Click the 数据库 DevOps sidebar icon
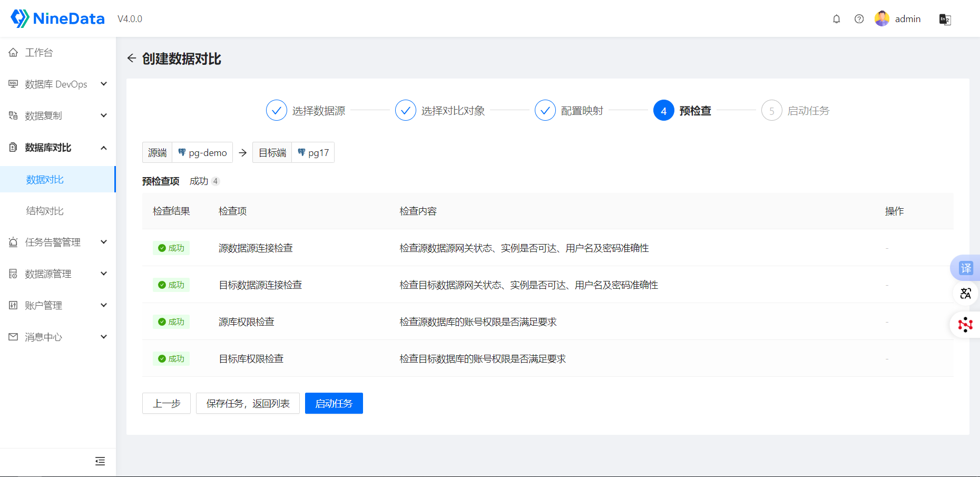This screenshot has height=477, width=980. click(x=13, y=84)
